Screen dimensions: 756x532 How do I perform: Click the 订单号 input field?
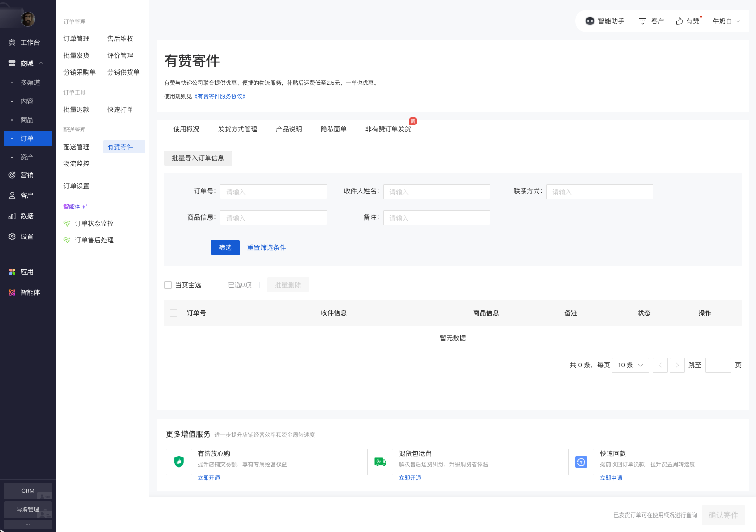point(273,192)
